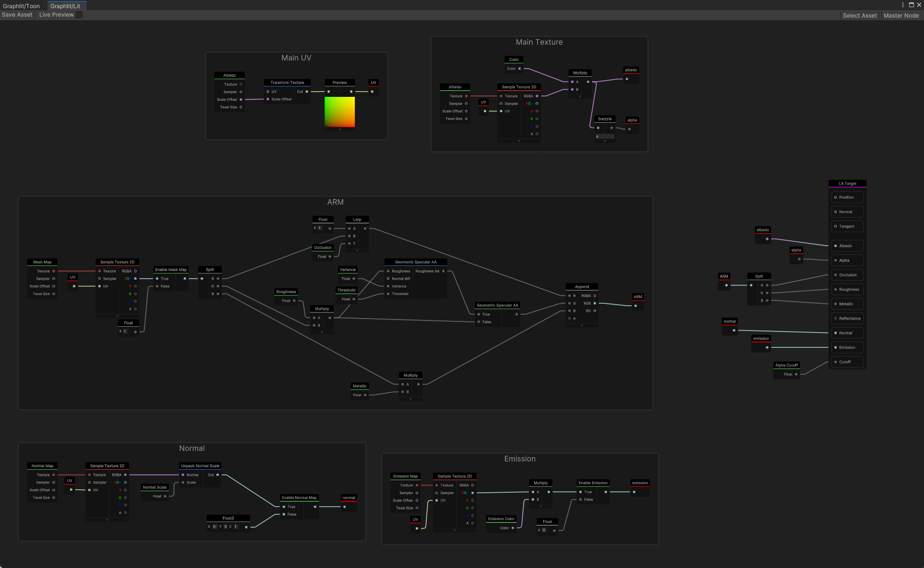Viewport: 924px width, 568px height.
Task: Click the Float3 X value field
Action: (x=214, y=527)
